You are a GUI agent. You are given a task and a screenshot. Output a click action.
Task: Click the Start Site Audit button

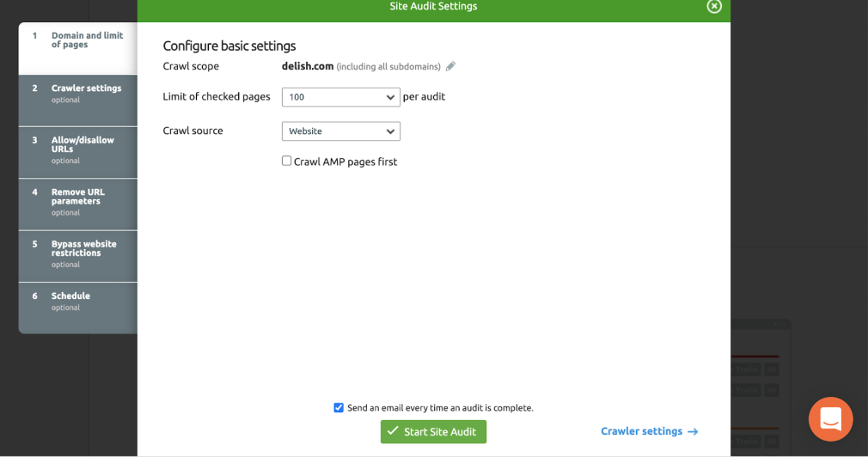point(433,431)
